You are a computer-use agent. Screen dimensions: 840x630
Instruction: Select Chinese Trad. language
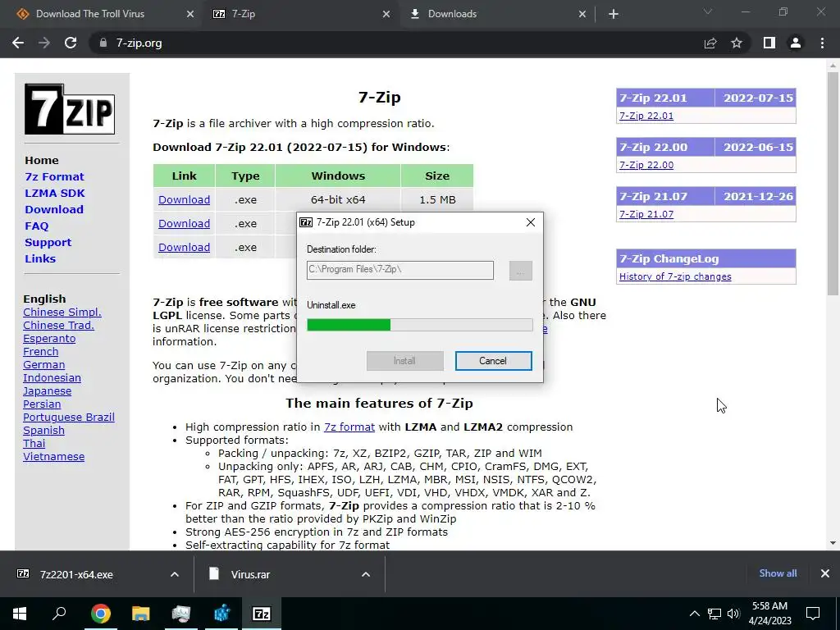click(x=58, y=325)
